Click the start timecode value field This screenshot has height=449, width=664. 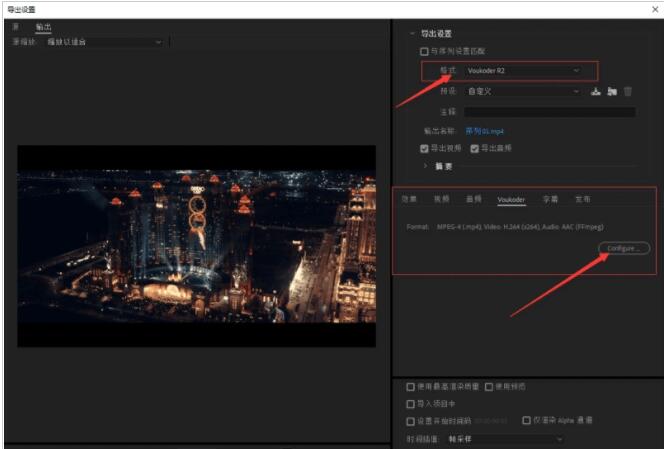[490, 421]
